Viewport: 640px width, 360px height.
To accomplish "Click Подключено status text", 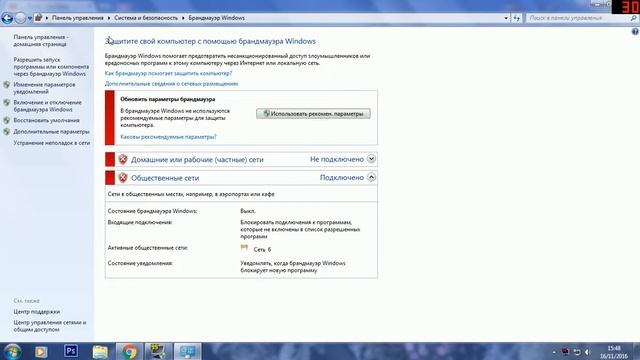I will coord(342,178).
